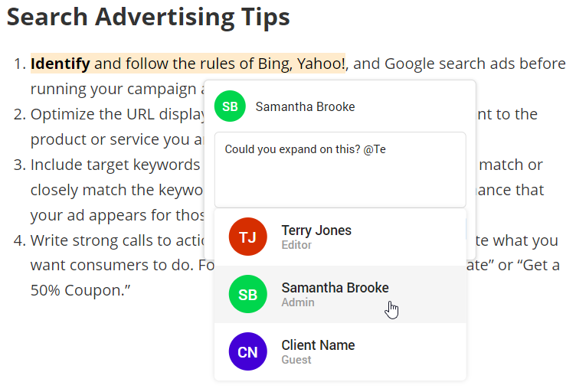Screen dimensions: 576x392
Task: Place cursor in list item two text
Action: [x=117, y=114]
